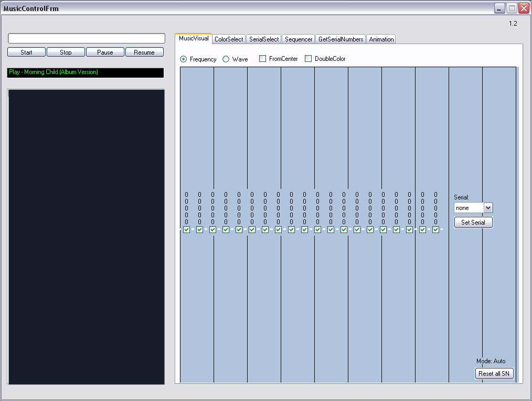Uncheck the first channel checkbox in the row
The image size is (532, 401).
[186, 229]
